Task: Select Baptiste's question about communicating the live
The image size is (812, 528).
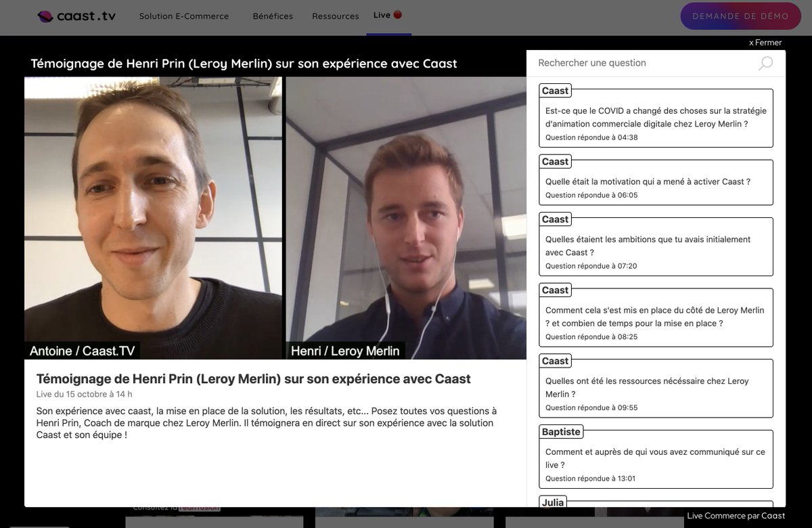Action: pyautogui.click(x=656, y=459)
